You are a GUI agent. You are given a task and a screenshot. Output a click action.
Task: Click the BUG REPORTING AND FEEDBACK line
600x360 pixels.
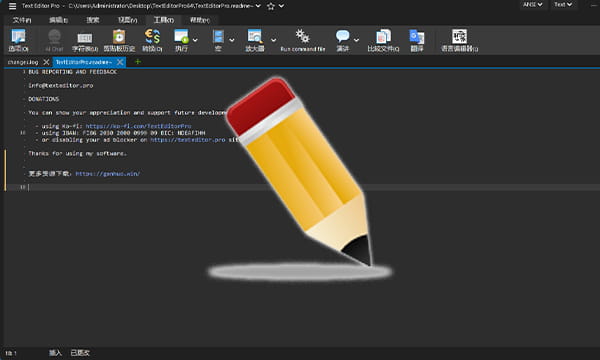tap(72, 72)
